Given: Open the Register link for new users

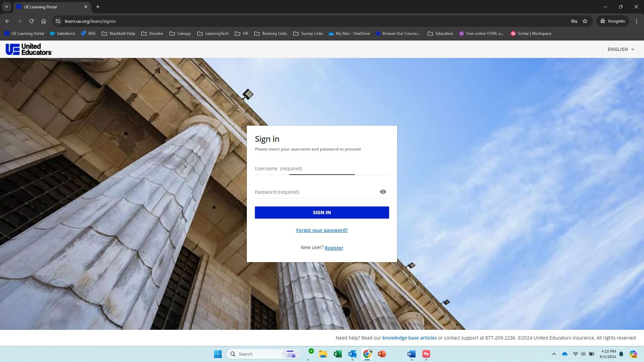Looking at the screenshot, I should click(334, 248).
